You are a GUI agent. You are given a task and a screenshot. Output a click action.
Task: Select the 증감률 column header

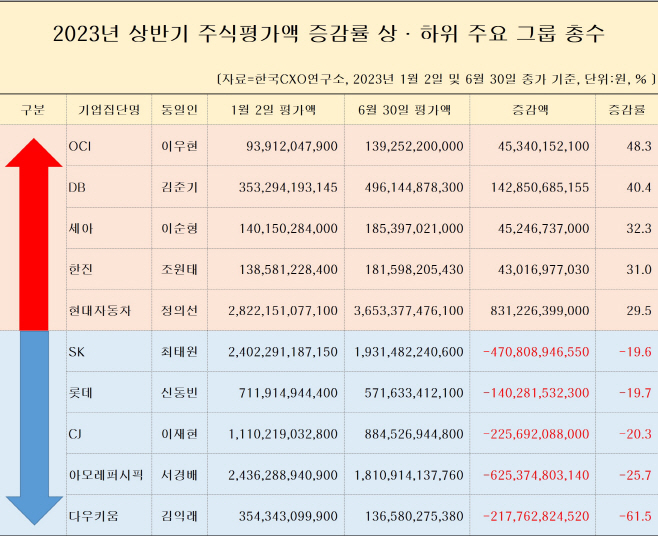tap(627, 110)
